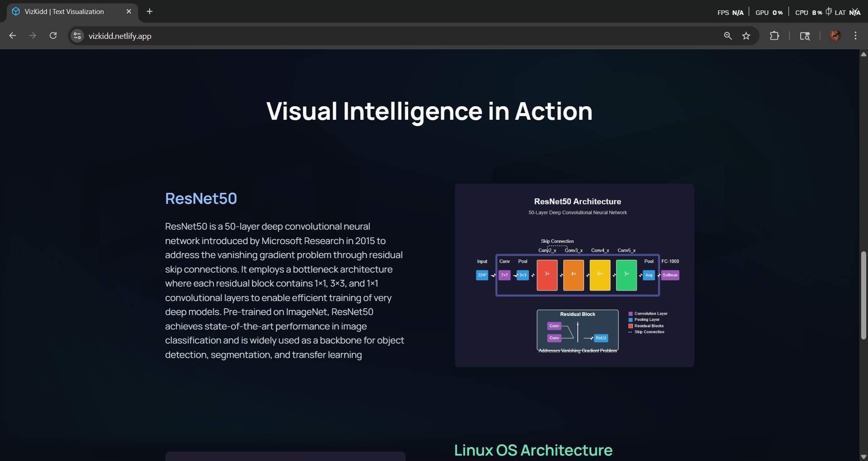868x461 pixels.
Task: Click the scrollbar up arrow
Action: coord(863,54)
